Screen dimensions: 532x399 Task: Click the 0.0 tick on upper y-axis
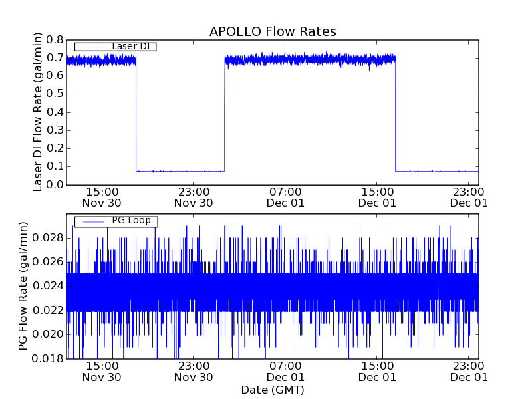[x=54, y=184]
